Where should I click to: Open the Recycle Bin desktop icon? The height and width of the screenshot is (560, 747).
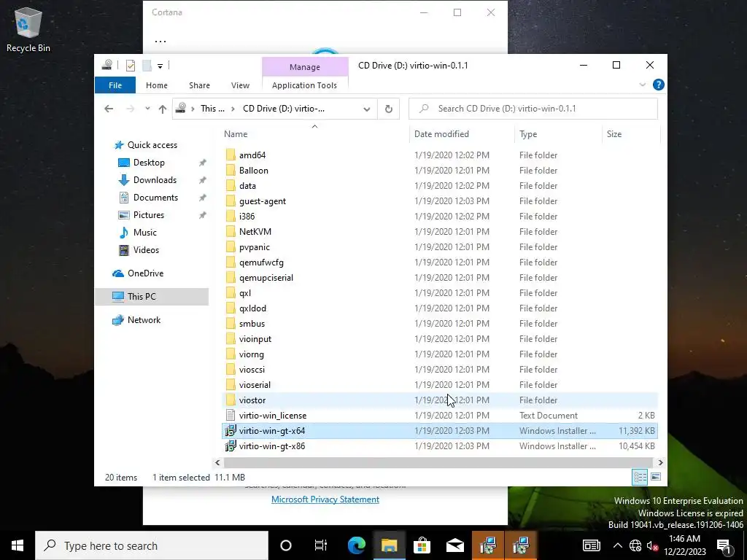point(28,29)
